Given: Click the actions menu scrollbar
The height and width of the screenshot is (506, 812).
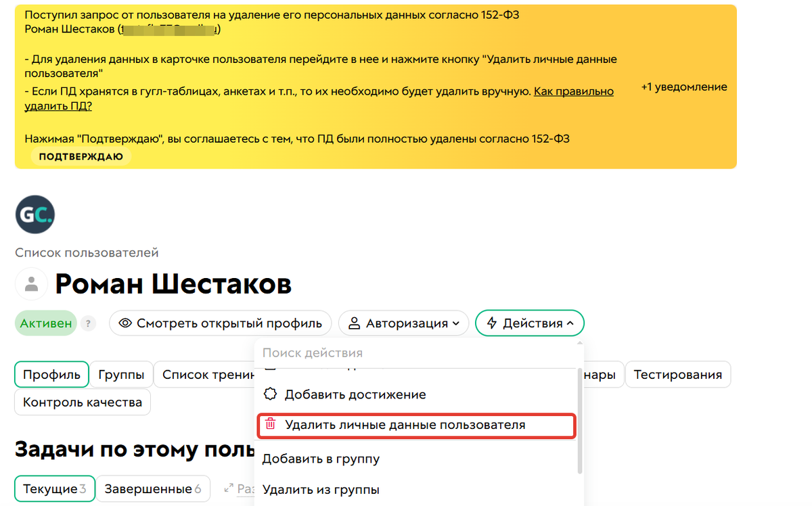Looking at the screenshot, I should tap(579, 421).
